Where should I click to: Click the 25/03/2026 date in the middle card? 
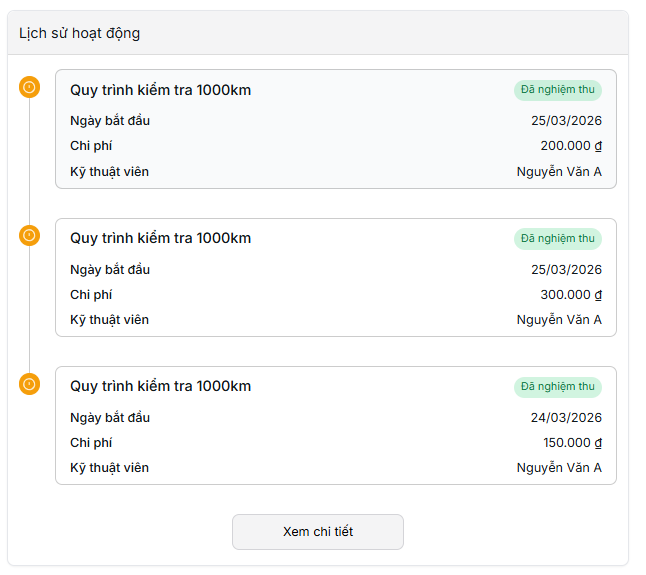coord(566,270)
